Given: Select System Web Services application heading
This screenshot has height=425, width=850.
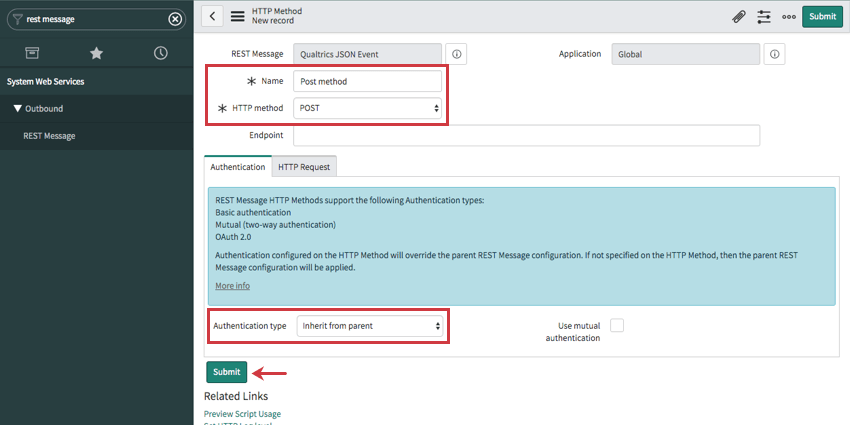Looking at the screenshot, I should click(46, 82).
